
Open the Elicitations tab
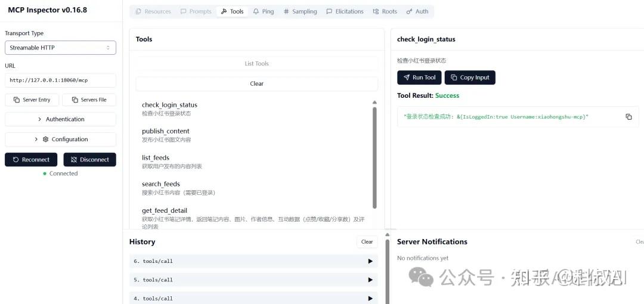point(345,11)
